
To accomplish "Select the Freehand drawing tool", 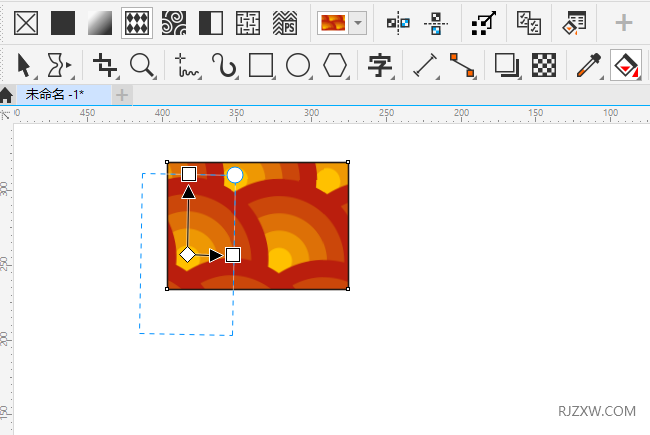I will [x=187, y=66].
